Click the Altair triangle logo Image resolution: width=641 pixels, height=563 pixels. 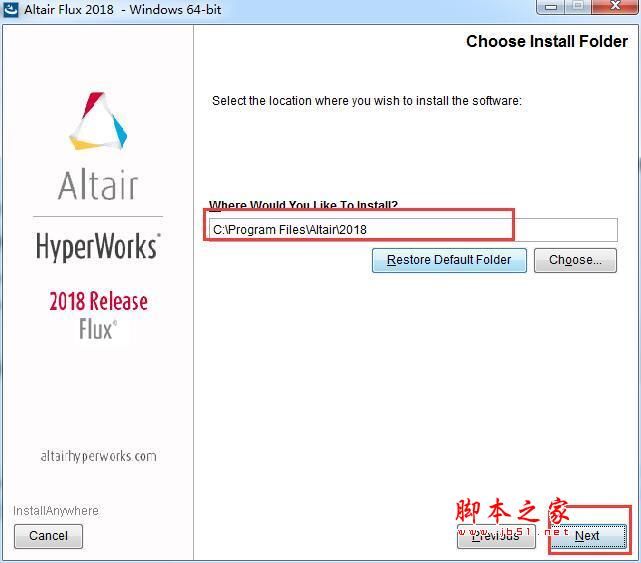[x=98, y=121]
